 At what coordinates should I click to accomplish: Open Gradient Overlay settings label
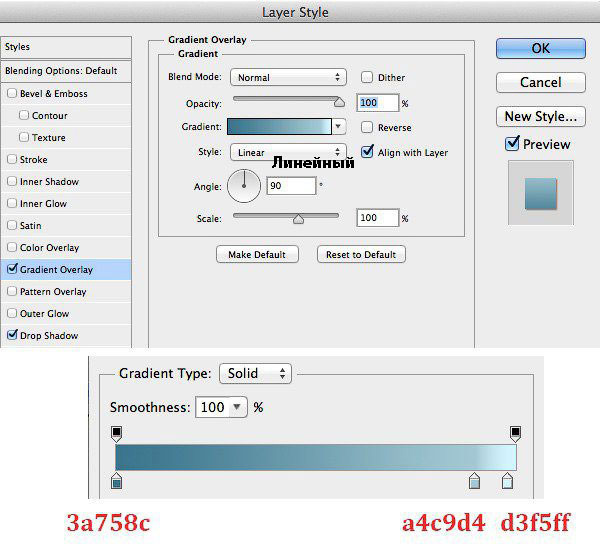point(56,270)
